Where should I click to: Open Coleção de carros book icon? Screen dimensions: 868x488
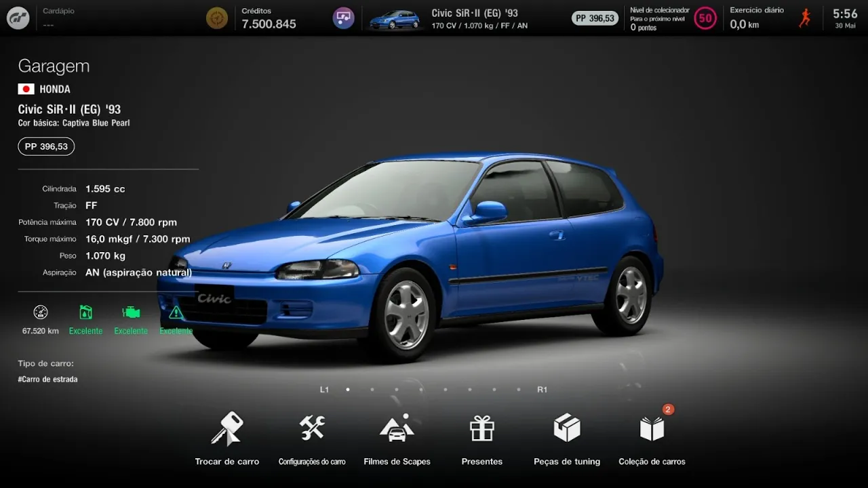pos(652,428)
